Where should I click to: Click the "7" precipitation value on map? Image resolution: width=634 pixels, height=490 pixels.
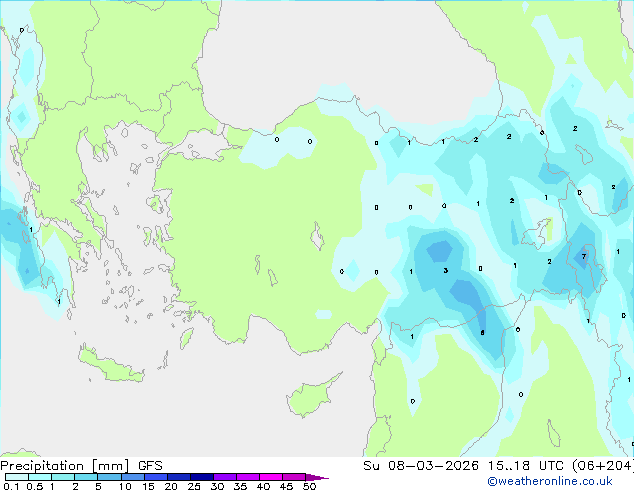pos(583,256)
